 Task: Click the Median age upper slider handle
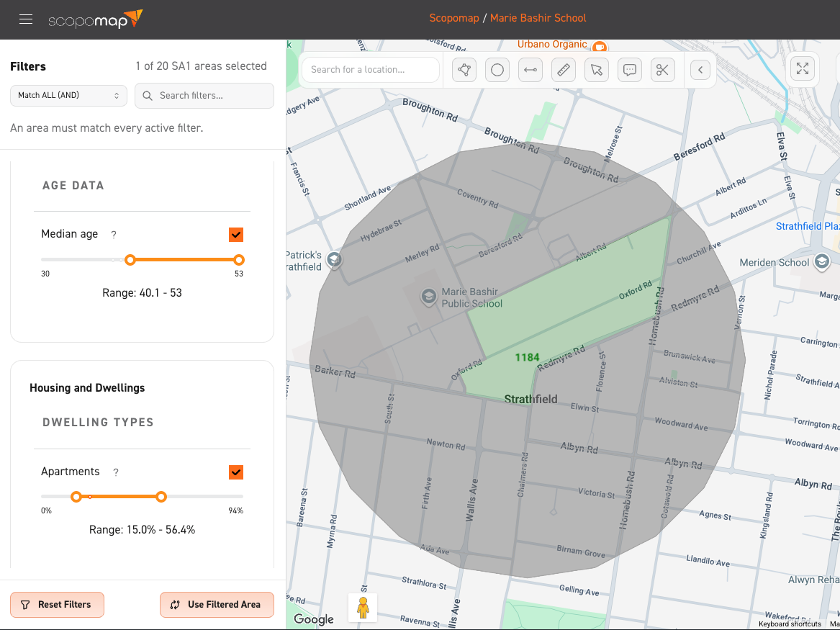(239, 260)
